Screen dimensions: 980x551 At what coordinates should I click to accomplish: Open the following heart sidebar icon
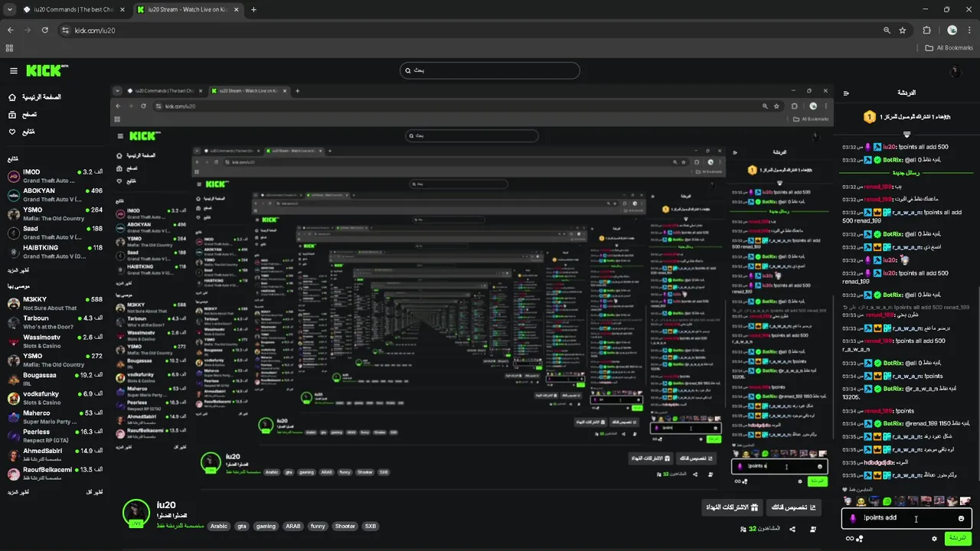(12, 132)
